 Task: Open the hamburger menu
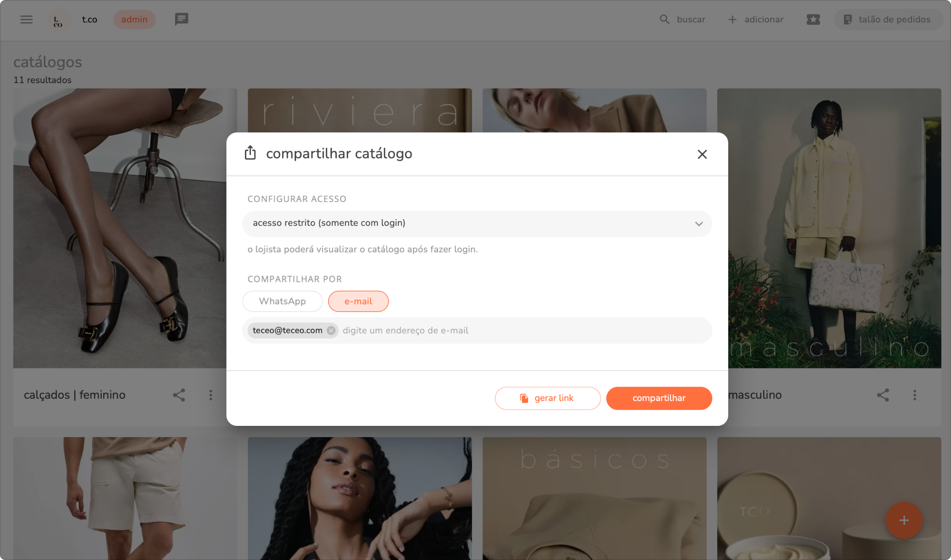[x=26, y=19]
